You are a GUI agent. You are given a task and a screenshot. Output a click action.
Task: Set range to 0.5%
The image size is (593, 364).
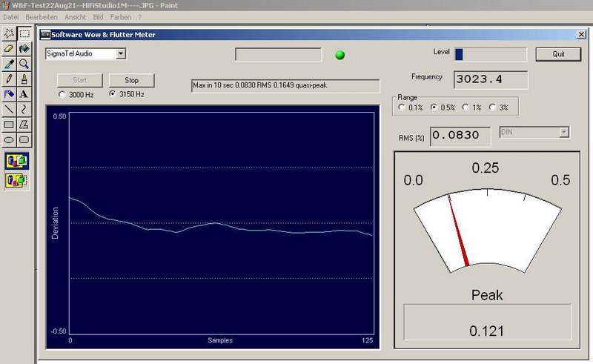coord(434,107)
